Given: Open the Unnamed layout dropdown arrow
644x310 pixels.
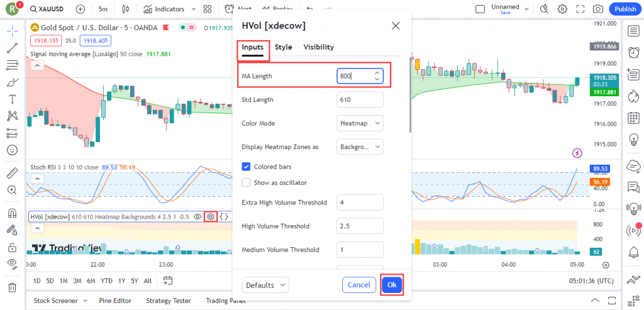Looking at the screenshot, I should click(526, 9).
